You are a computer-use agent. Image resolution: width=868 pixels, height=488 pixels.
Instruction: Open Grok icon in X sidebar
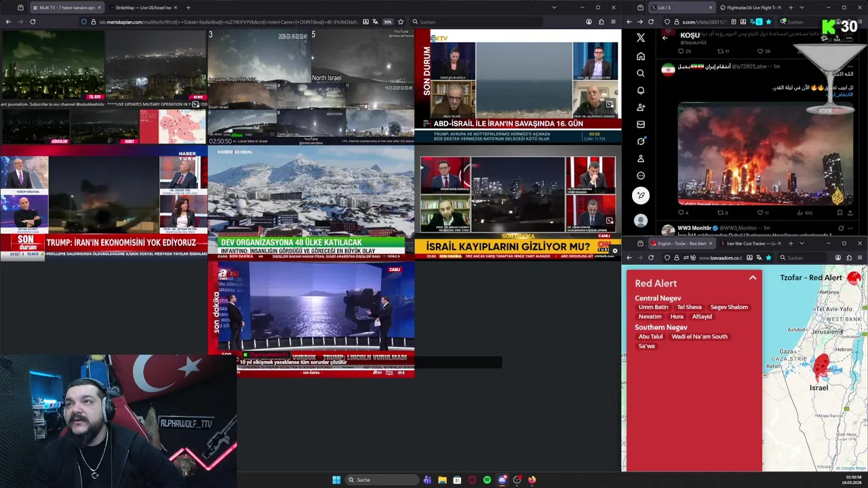640,141
